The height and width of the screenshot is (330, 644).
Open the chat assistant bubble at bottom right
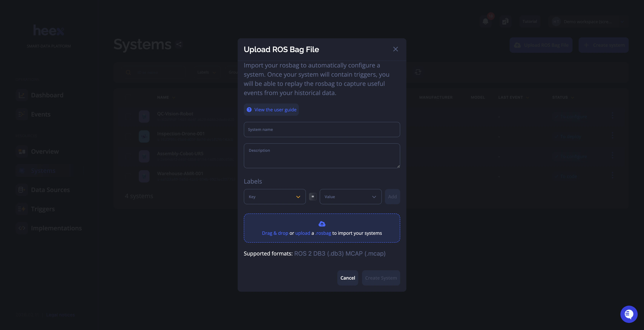[629, 314]
